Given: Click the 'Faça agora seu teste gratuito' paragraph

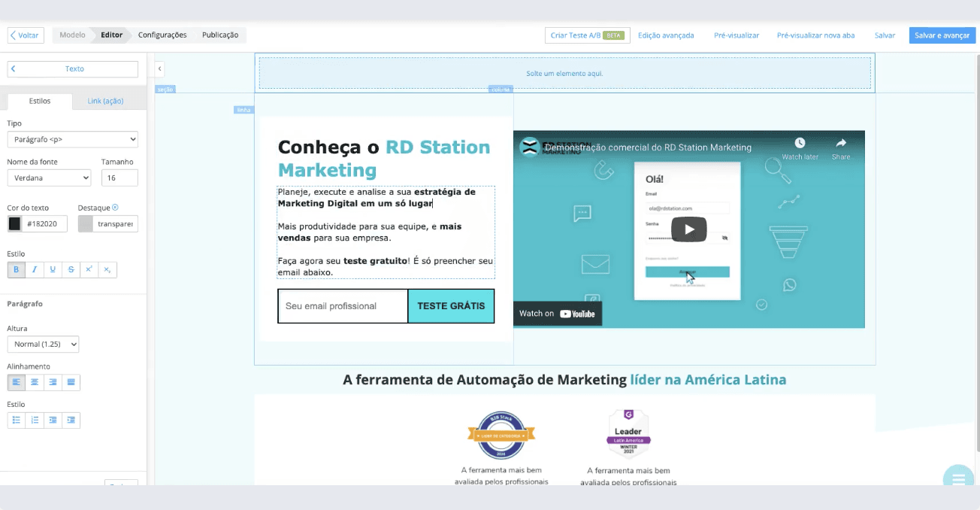Looking at the screenshot, I should 386,266.
